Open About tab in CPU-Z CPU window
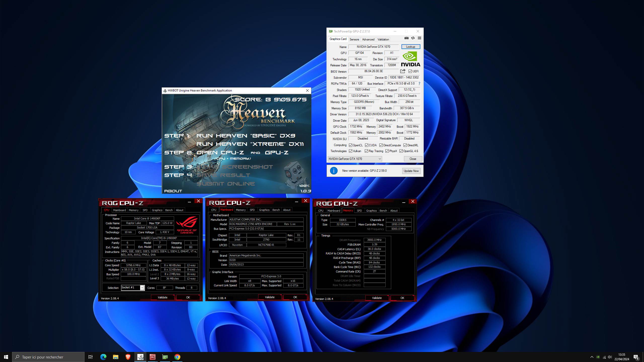 coord(180,210)
